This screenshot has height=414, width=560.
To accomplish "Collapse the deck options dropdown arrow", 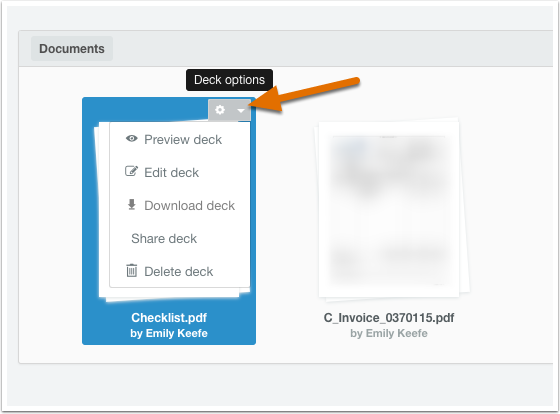I will [x=241, y=110].
